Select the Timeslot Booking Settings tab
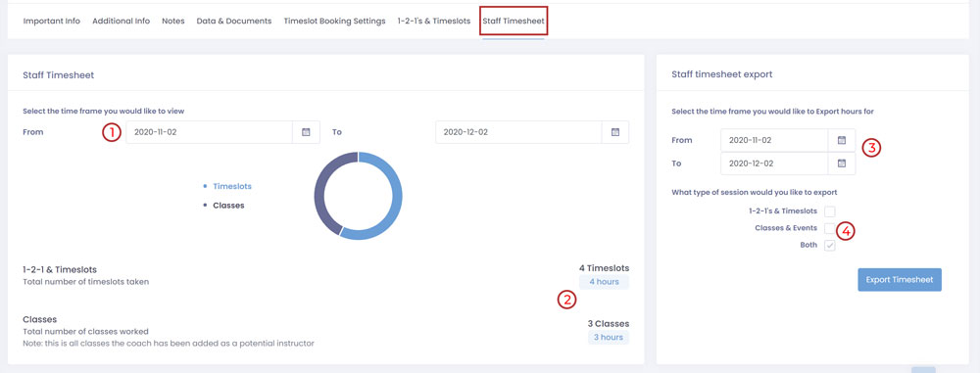 [x=334, y=21]
